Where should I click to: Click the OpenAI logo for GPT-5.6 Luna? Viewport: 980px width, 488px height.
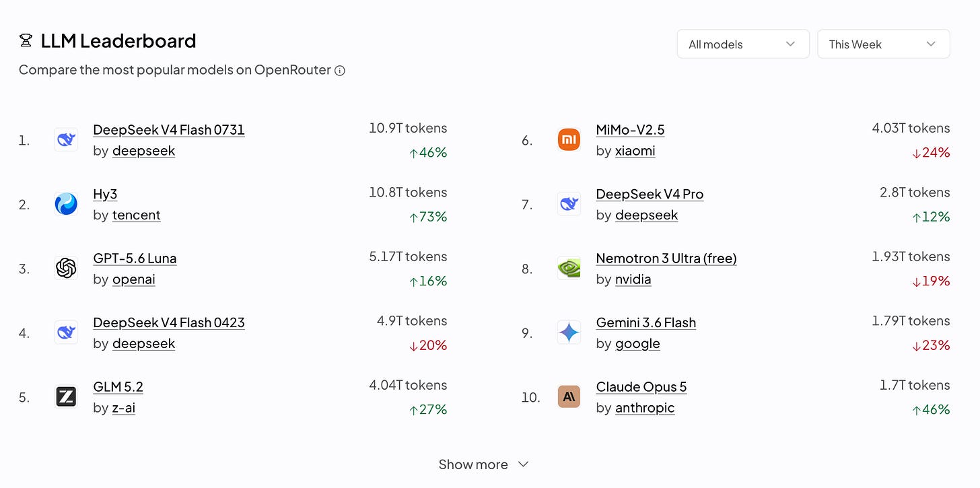(x=66, y=269)
